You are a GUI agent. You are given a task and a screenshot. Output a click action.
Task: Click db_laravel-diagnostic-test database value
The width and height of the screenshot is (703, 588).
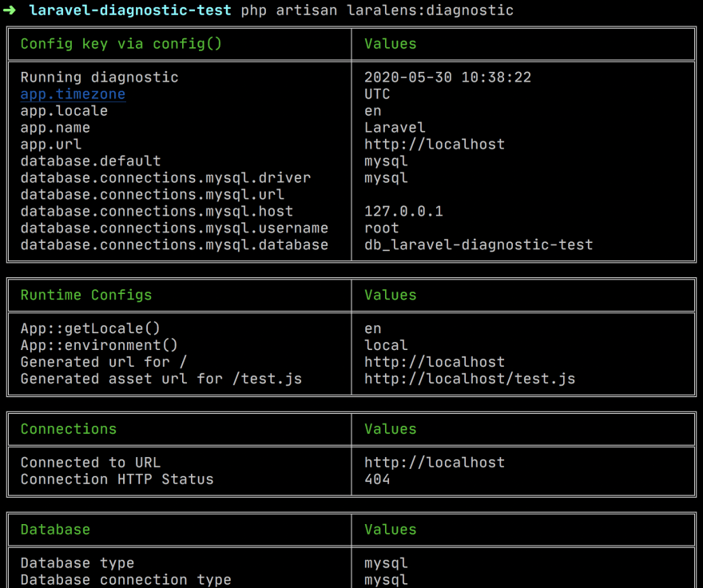[479, 245]
